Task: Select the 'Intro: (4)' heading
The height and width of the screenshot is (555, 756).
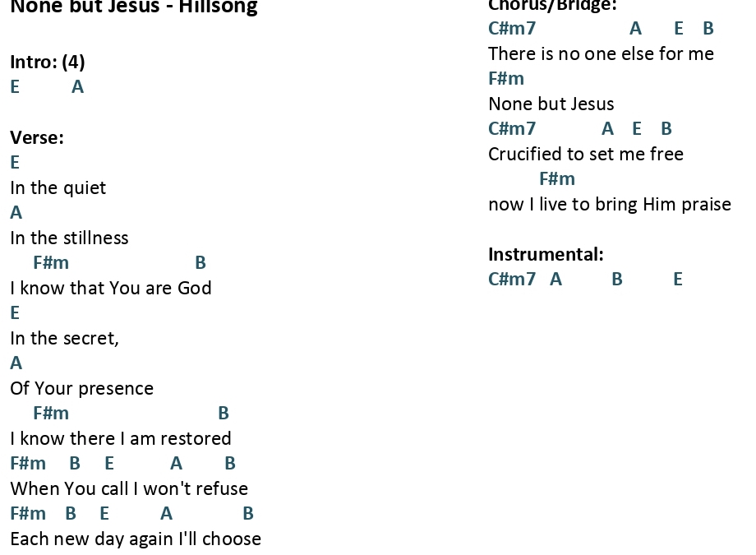Action: 48,62
